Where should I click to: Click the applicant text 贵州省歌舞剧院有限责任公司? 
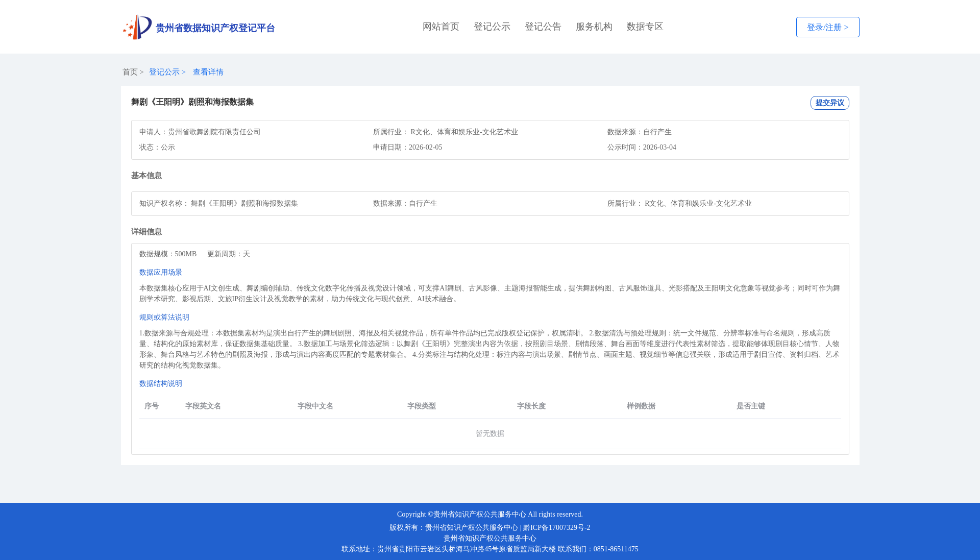coord(214,132)
